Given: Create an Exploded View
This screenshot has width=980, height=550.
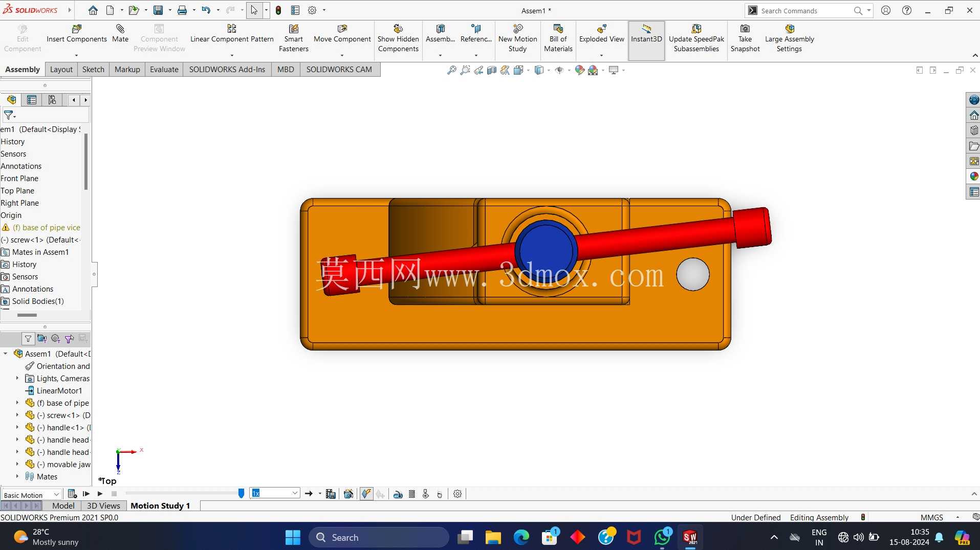Looking at the screenshot, I should click(602, 34).
